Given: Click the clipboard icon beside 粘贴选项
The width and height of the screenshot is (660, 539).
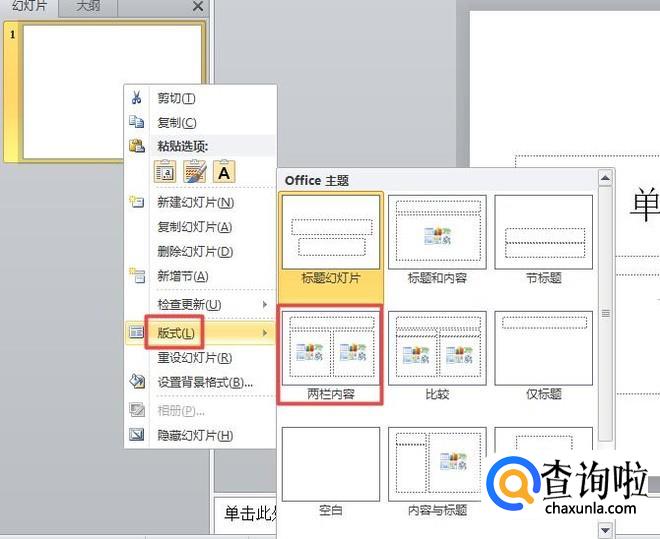Looking at the screenshot, I should pyautogui.click(x=137, y=146).
